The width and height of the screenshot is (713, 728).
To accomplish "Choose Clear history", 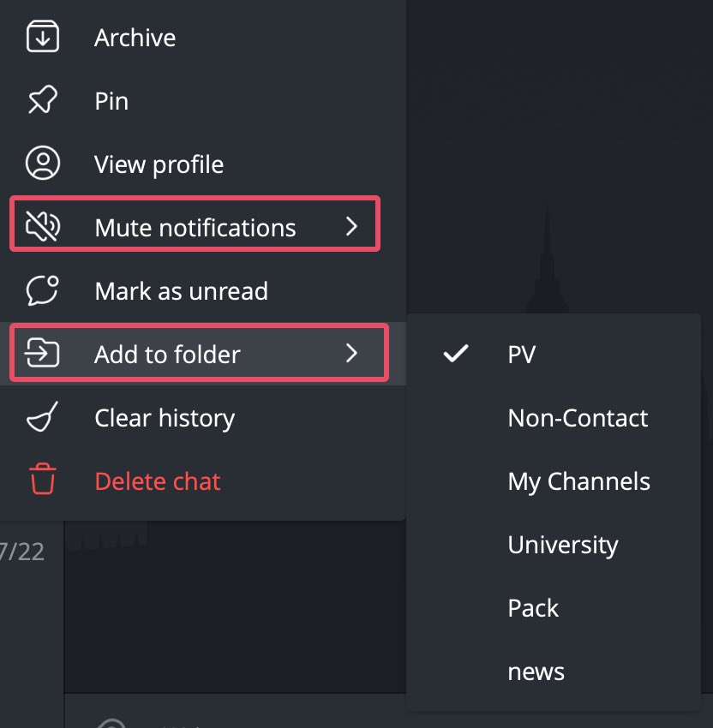I will [203, 417].
